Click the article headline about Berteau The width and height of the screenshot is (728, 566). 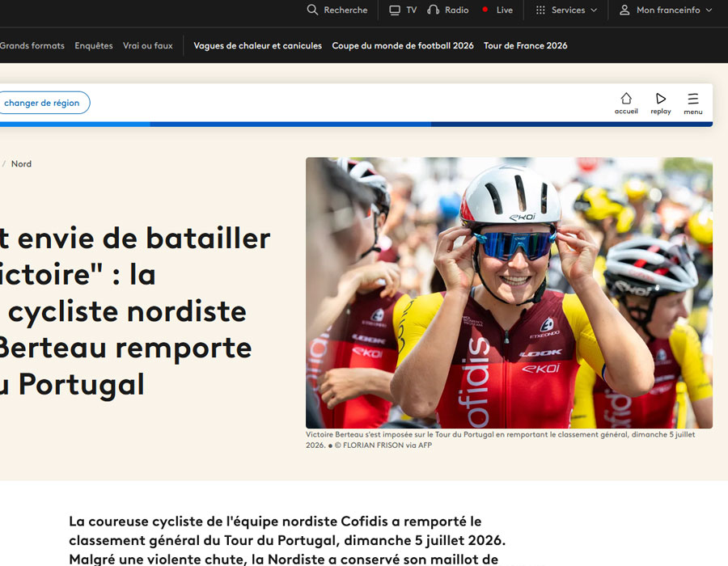tap(134, 311)
